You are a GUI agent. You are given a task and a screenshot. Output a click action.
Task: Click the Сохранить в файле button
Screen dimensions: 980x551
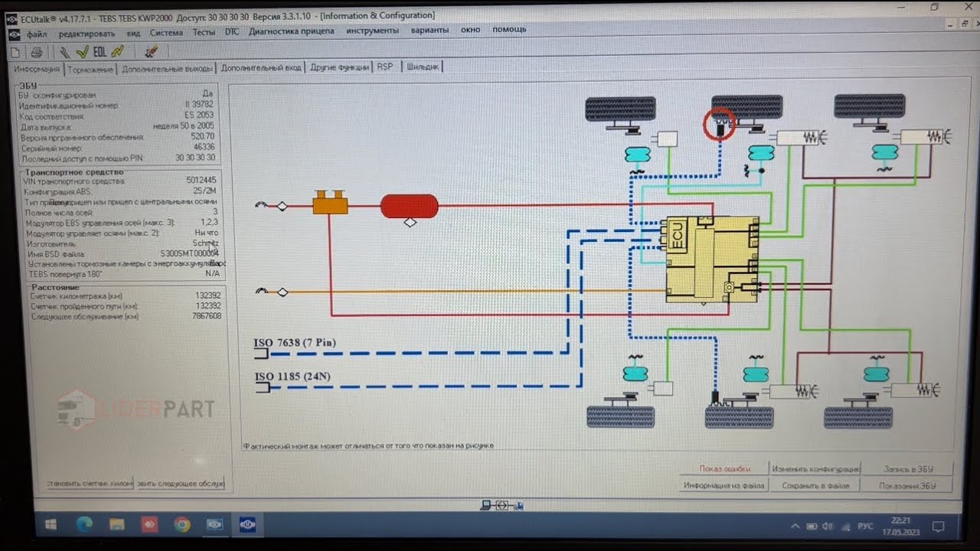tap(816, 485)
